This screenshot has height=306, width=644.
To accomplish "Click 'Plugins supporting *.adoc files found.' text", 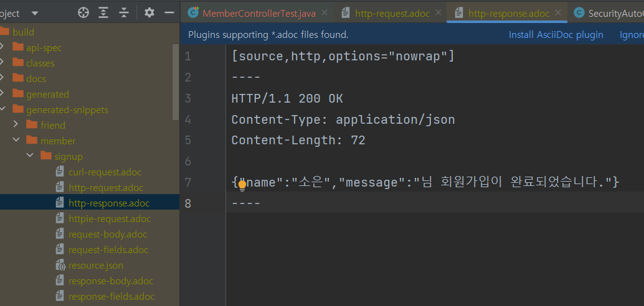I will point(268,35).
